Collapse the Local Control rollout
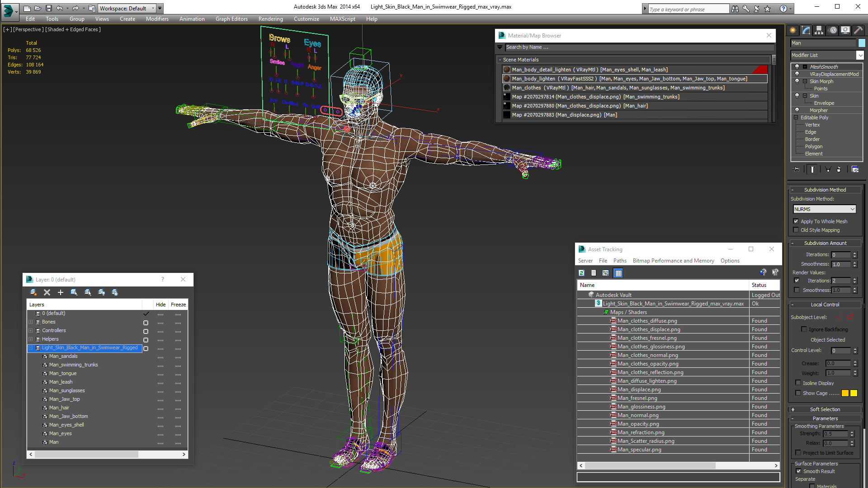 [x=825, y=305]
